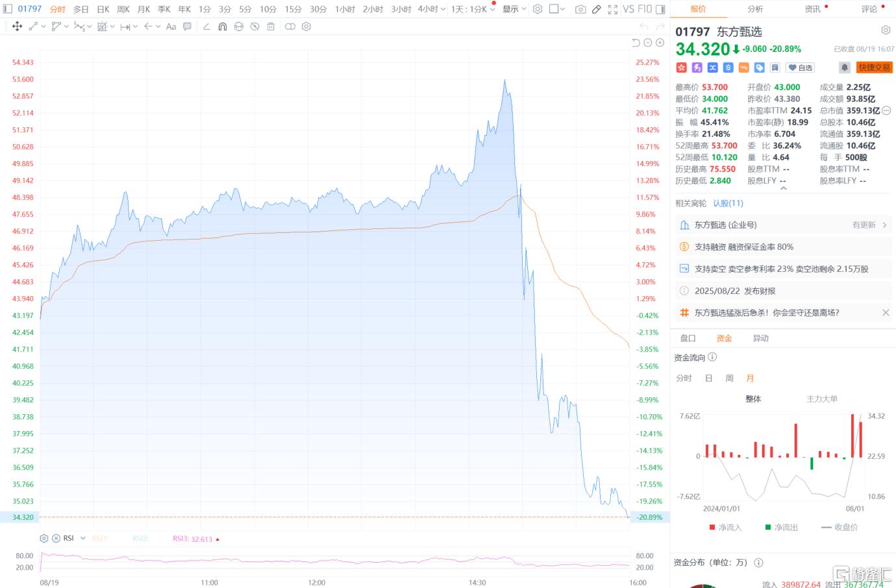896x588 pixels.
Task: Click the pencil draw icon in top bar
Action: coord(597,9)
